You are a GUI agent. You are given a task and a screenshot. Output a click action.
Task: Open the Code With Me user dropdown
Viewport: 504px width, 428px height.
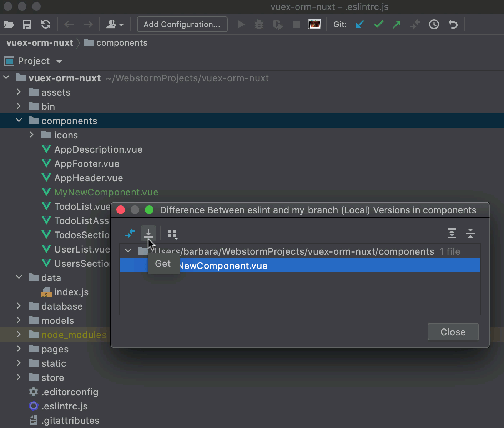pyautogui.click(x=115, y=24)
